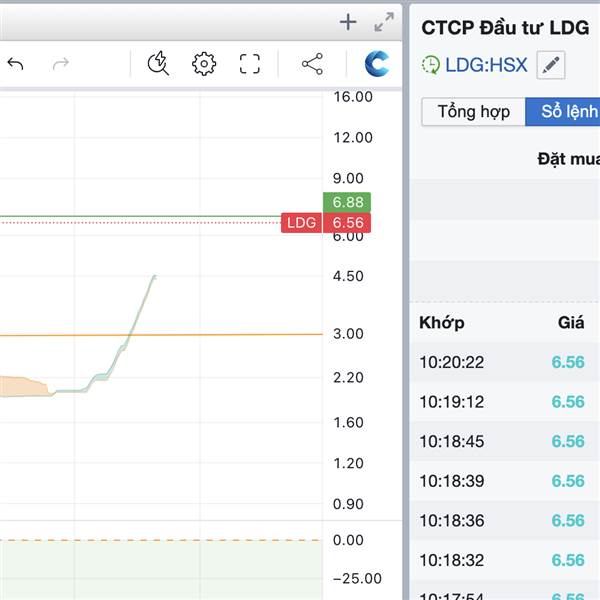Click the 3.00 price axis label
The width and height of the screenshot is (600, 600).
pyautogui.click(x=348, y=334)
